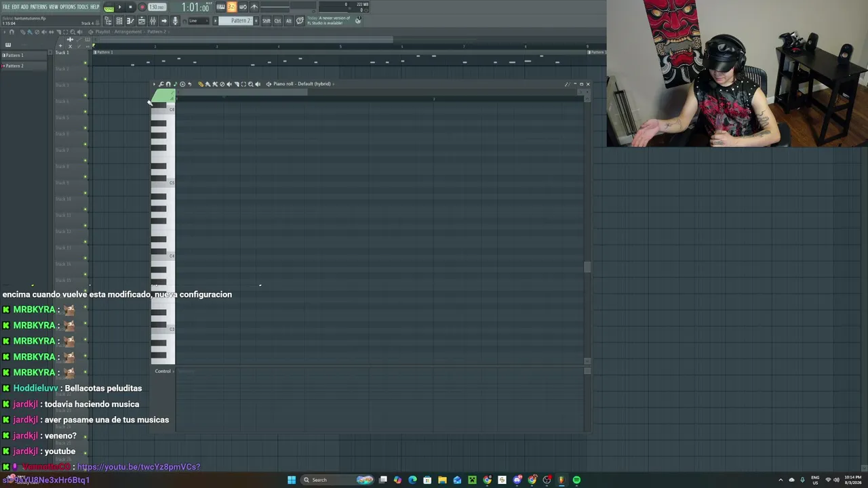
Task: Open Spotify from taskbar
Action: point(576,480)
